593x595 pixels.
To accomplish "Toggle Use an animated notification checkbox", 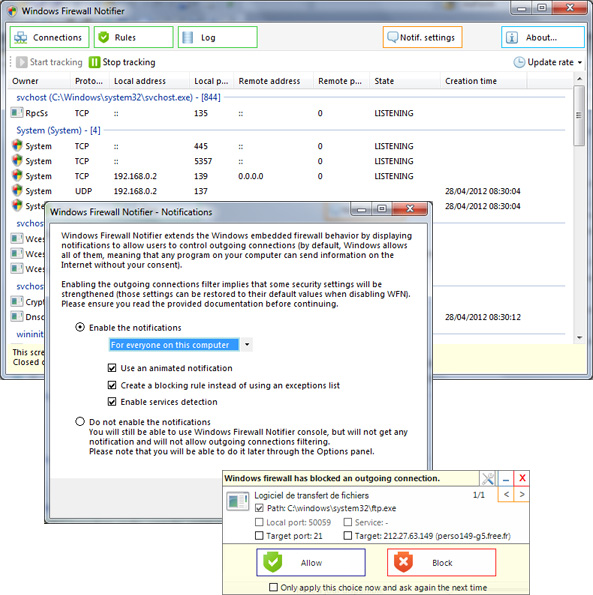I will point(112,368).
